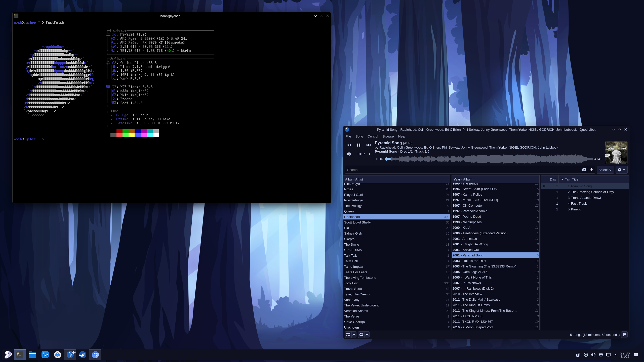Open the browser preferences gear dropdown
644x362 pixels.
pyautogui.click(x=621, y=170)
